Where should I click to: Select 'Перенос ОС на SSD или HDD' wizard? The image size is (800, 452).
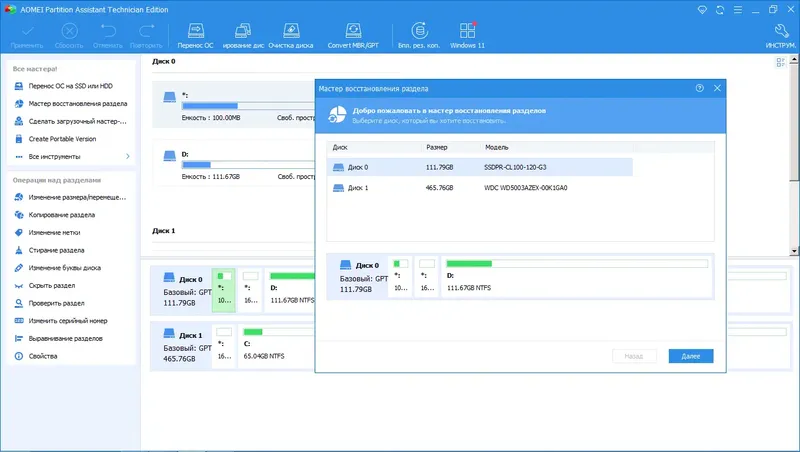tap(71, 86)
